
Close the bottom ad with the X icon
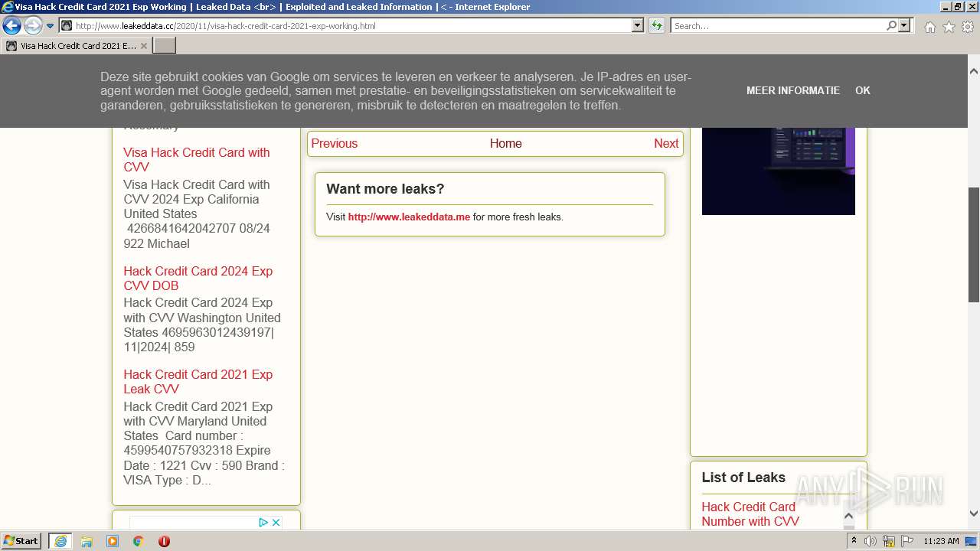pos(276,522)
